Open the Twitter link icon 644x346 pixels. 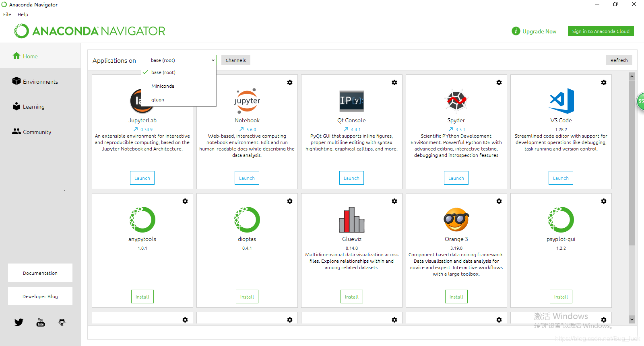[19, 322]
